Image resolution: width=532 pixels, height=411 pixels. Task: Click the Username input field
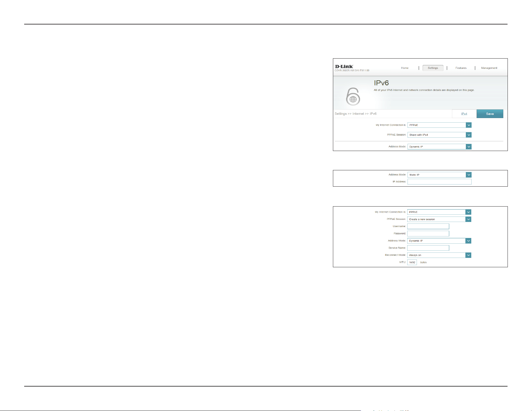point(428,226)
